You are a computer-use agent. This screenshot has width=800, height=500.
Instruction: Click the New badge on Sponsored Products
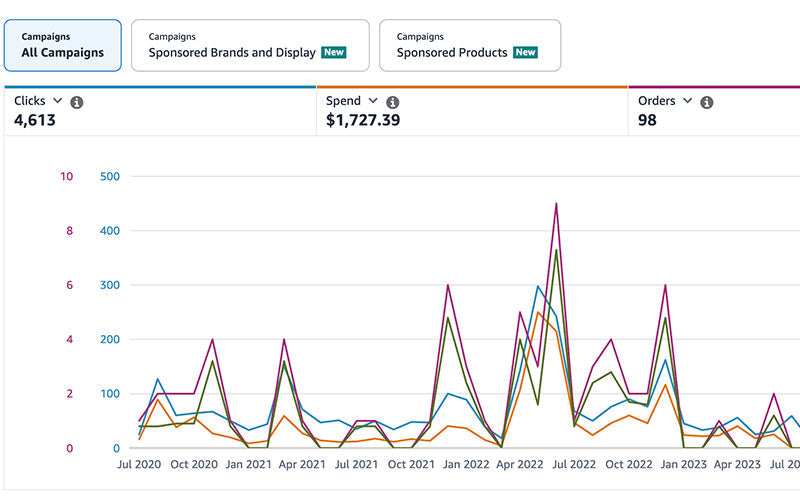(525, 53)
